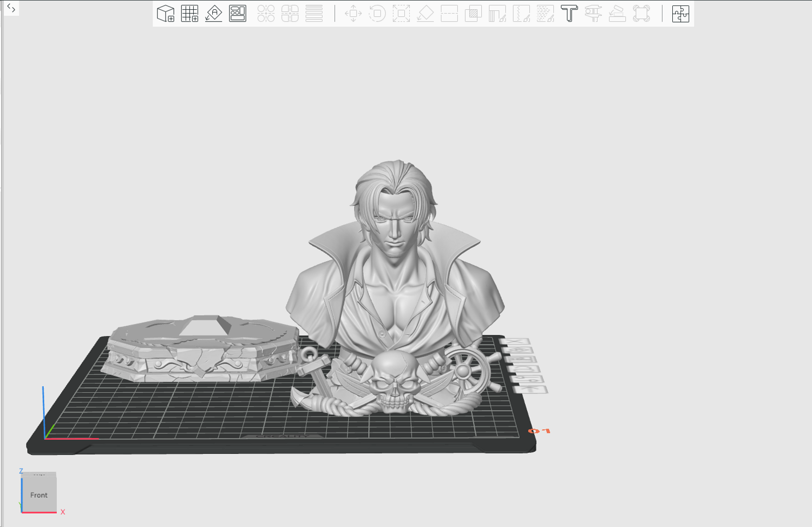Toggle the sidebar with the arrows button
Screen dimensions: 812x527
pyautogui.click(x=11, y=8)
